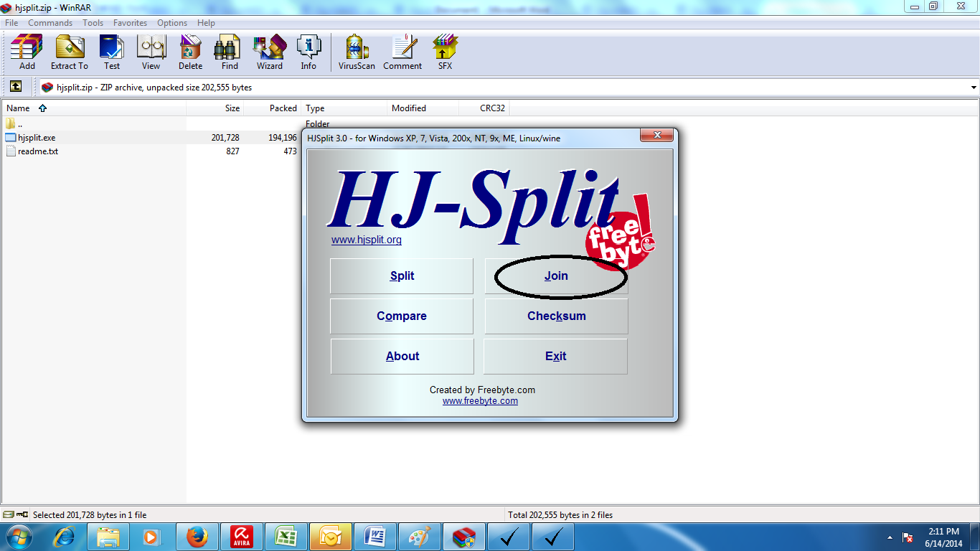Open Avira from the taskbar
Viewport: 980px width, 551px height.
[242, 537]
